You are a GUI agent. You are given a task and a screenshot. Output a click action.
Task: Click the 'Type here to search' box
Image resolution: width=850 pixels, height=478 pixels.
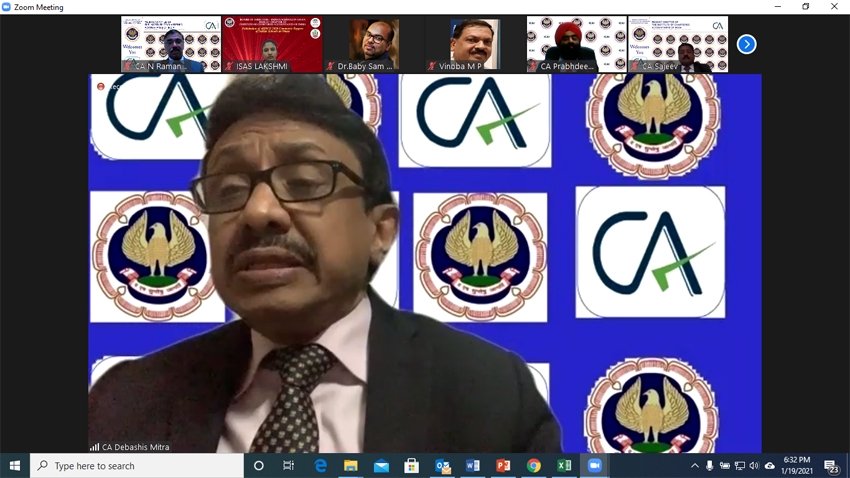[x=138, y=466]
